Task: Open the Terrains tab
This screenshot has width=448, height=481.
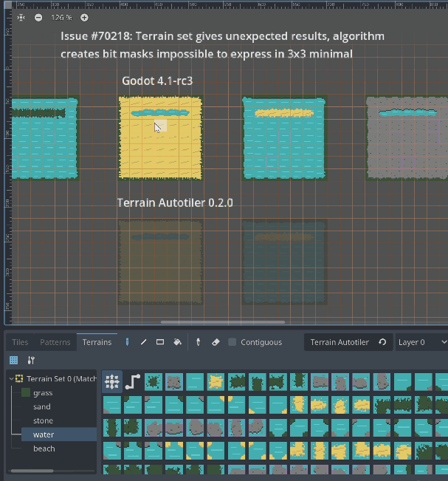Action: coord(97,342)
